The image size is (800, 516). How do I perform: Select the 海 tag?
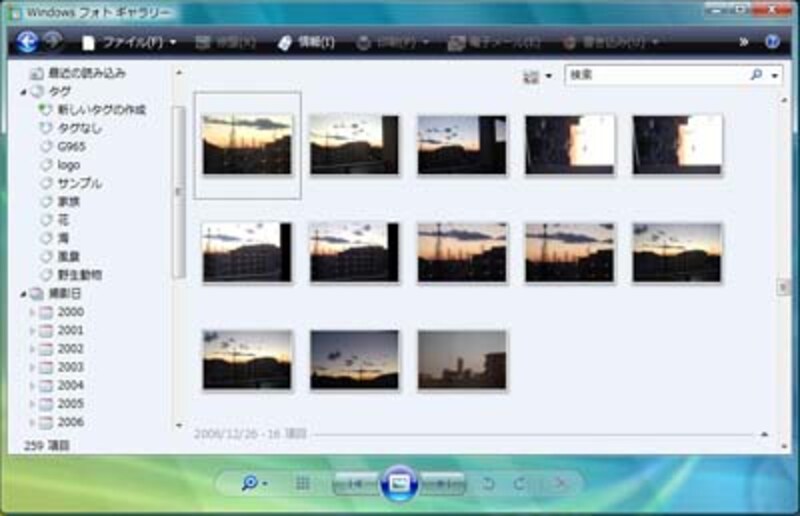coord(55,238)
